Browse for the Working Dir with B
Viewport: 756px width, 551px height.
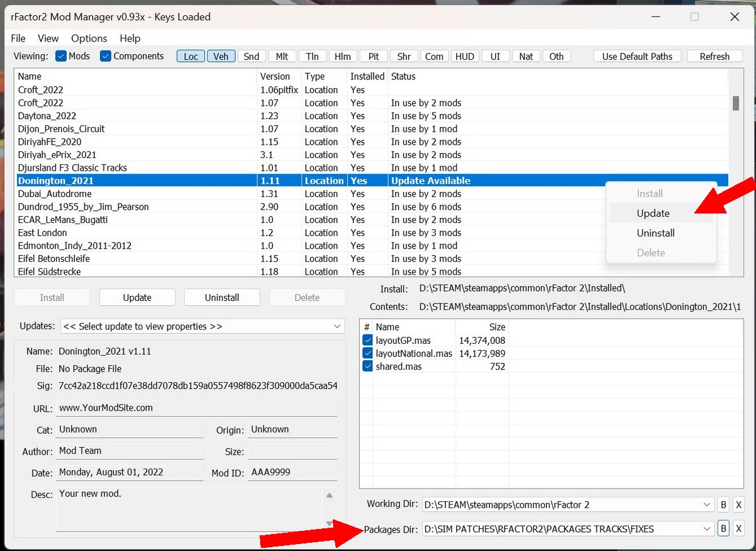point(723,505)
